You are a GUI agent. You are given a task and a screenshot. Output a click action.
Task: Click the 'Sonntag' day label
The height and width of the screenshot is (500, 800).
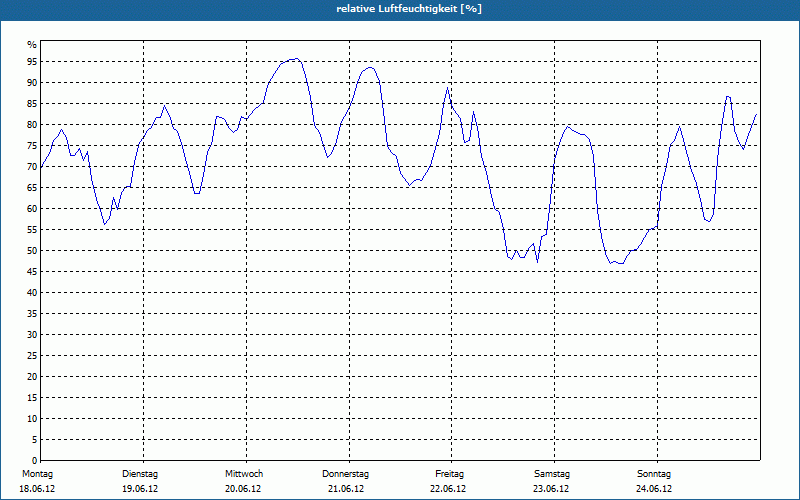tap(654, 474)
